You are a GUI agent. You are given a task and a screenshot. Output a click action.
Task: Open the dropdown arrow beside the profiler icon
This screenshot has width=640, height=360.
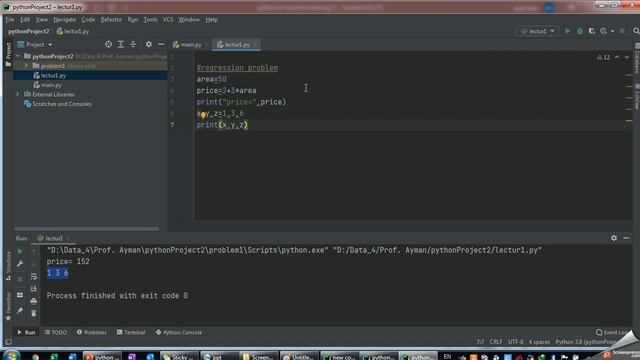click(612, 31)
